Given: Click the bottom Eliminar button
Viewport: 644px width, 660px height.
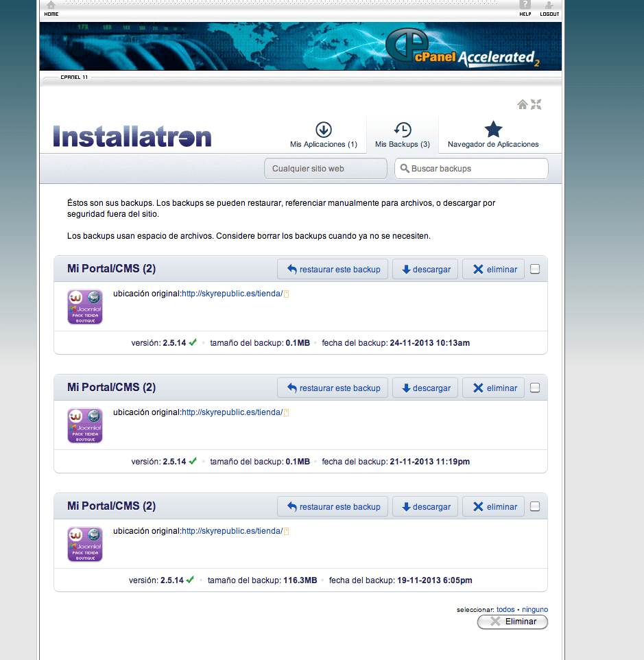Looking at the screenshot, I should pos(512,622).
